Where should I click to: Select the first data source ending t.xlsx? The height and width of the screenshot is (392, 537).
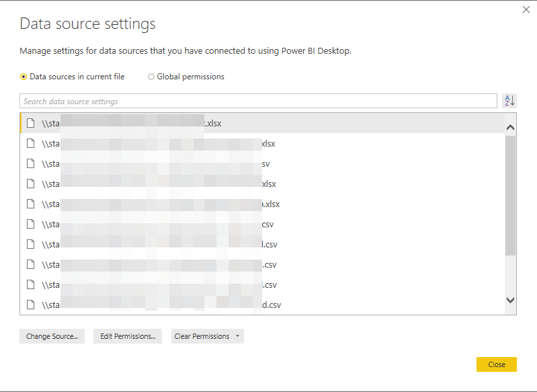pyautogui.click(x=262, y=123)
